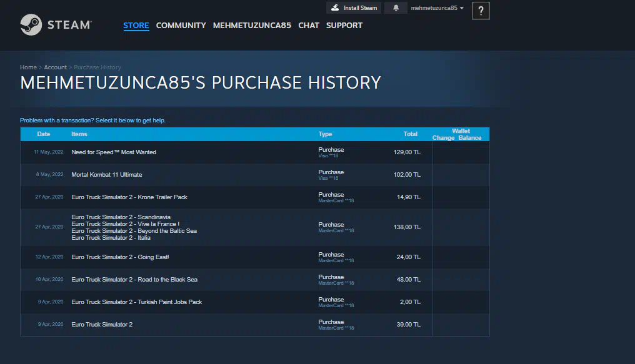Click the 12 Apr, 2020 date
The width and height of the screenshot is (635, 364).
(x=49, y=257)
